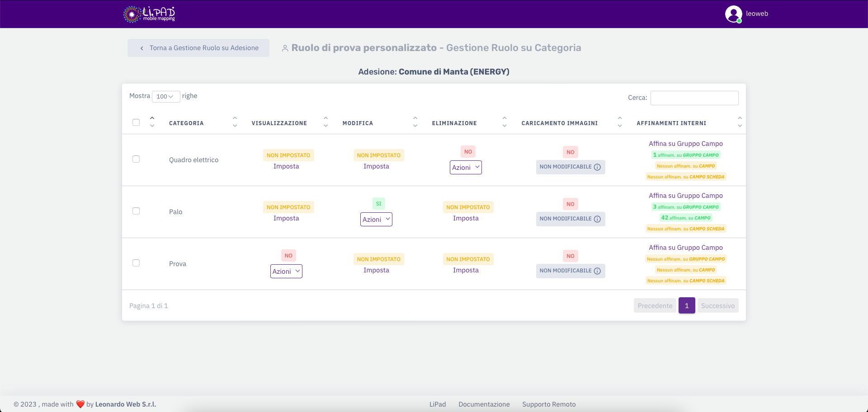Sort table by Categoria column arrows

235,122
